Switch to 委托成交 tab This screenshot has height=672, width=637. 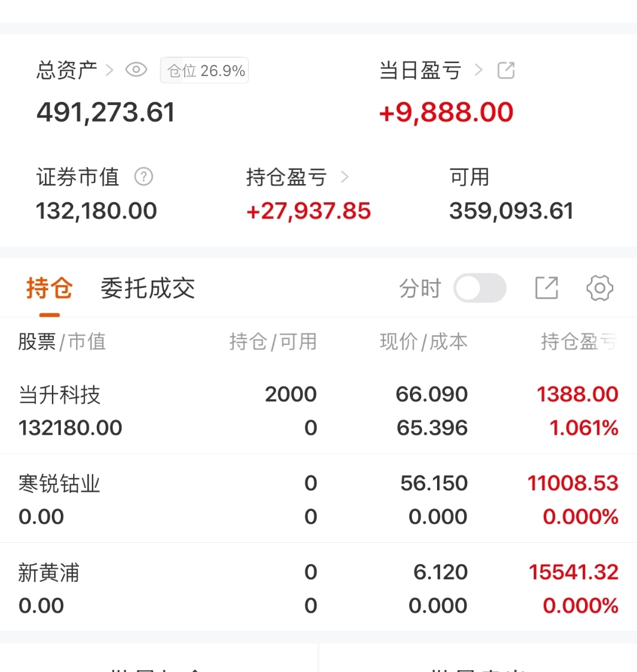pyautogui.click(x=147, y=289)
